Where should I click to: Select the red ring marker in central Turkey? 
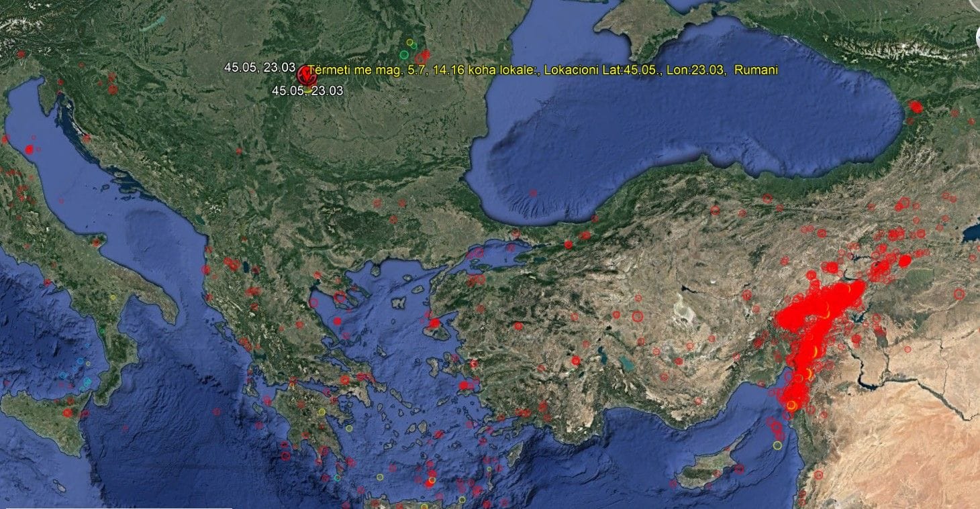coord(637,315)
